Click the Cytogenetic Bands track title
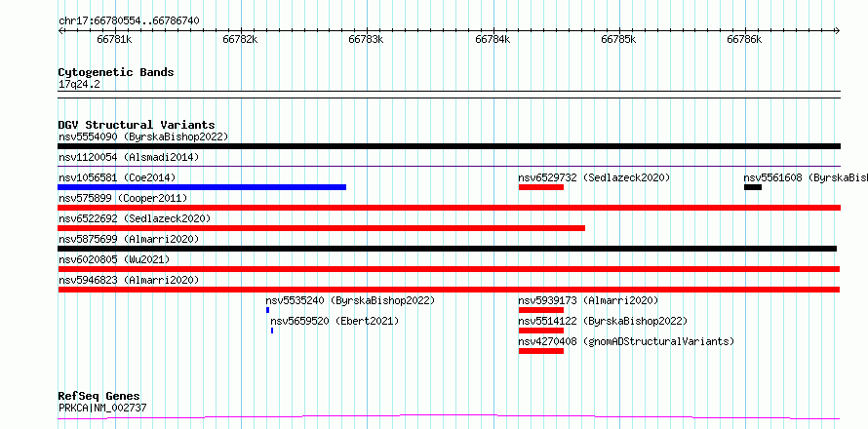 [116, 72]
